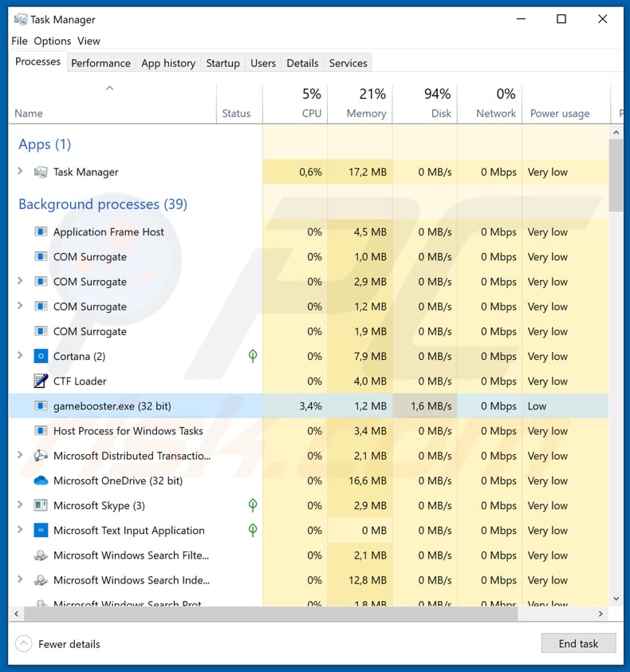The height and width of the screenshot is (672, 630).
Task: Switch to the Details tab
Action: pyautogui.click(x=302, y=63)
